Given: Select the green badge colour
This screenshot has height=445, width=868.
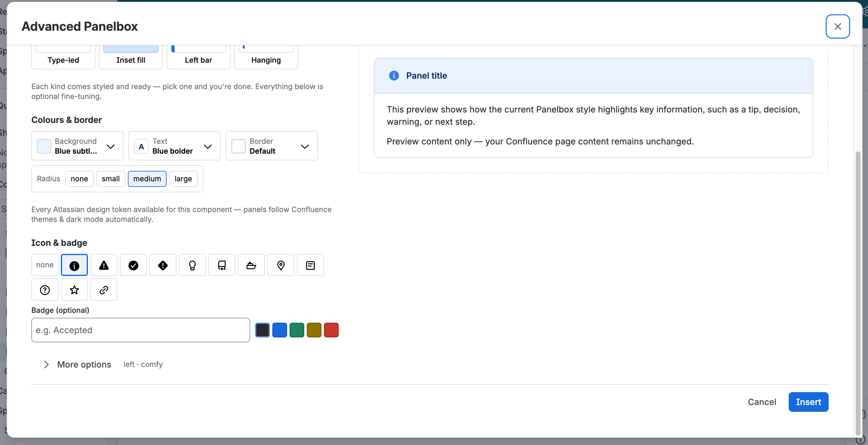Looking at the screenshot, I should (x=297, y=330).
